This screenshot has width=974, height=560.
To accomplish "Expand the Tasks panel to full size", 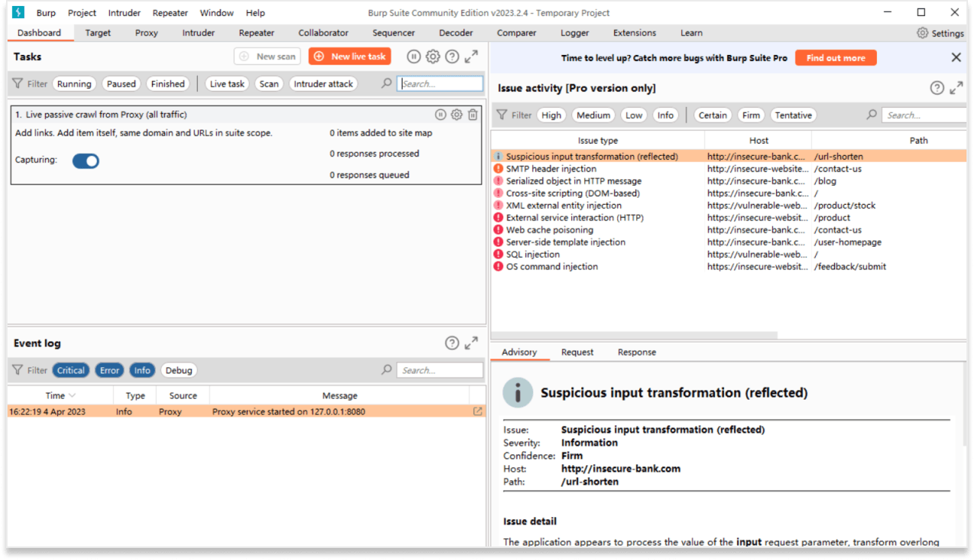I will 471,56.
